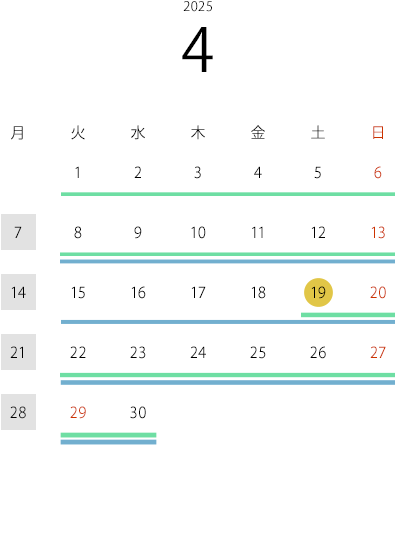The height and width of the screenshot is (540, 395).
Task: Open the large month number 4
Action: (x=197, y=49)
